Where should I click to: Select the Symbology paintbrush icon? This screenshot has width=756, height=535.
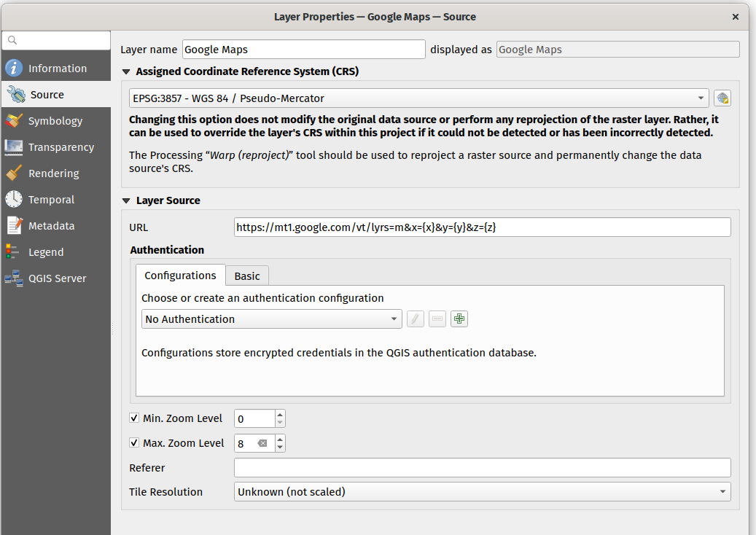tap(14, 121)
